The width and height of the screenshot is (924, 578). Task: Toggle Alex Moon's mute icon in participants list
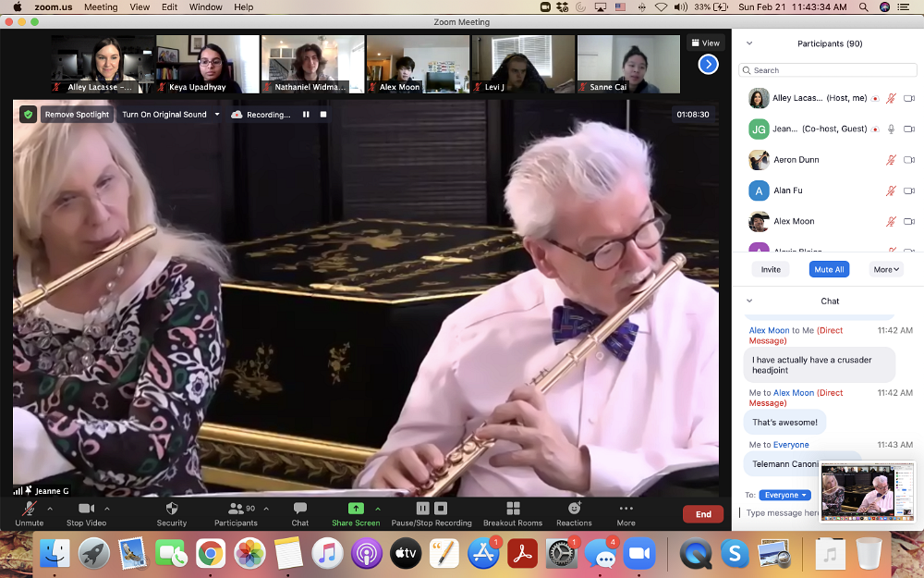891,221
